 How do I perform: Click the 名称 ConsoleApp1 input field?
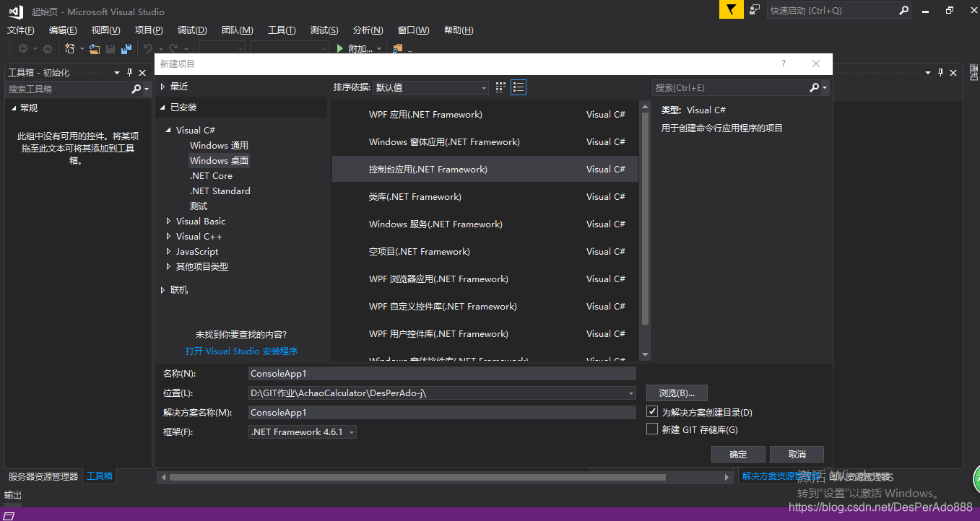pyautogui.click(x=442, y=373)
